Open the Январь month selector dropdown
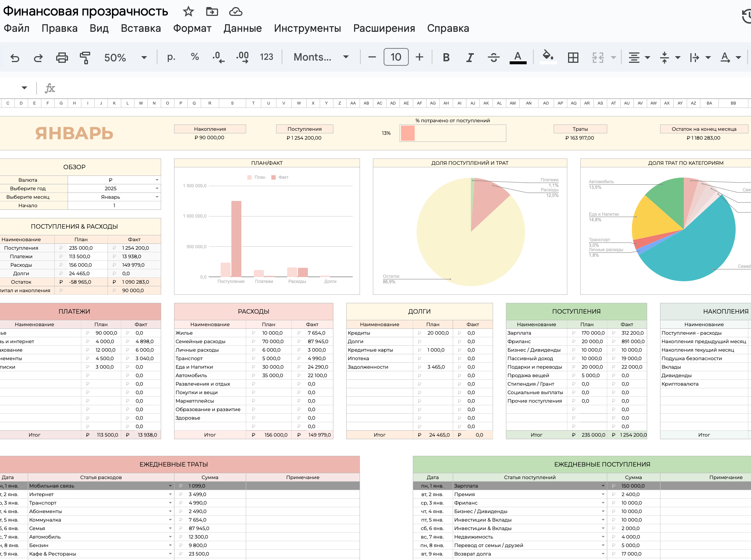The height and width of the screenshot is (560, 751). pos(157,197)
